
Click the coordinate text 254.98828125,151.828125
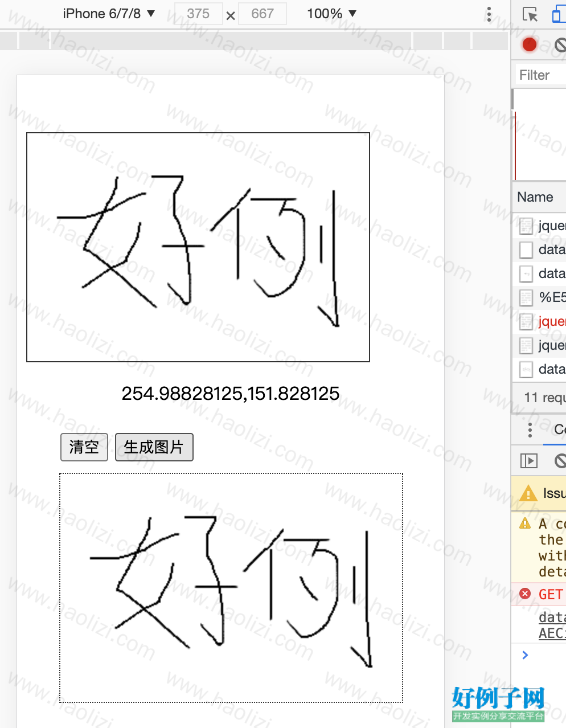pos(231,394)
